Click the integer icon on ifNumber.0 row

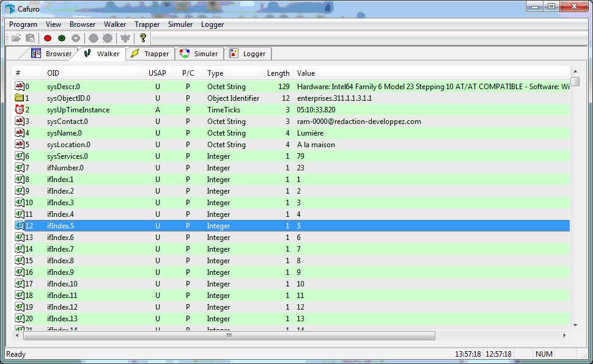coord(20,168)
